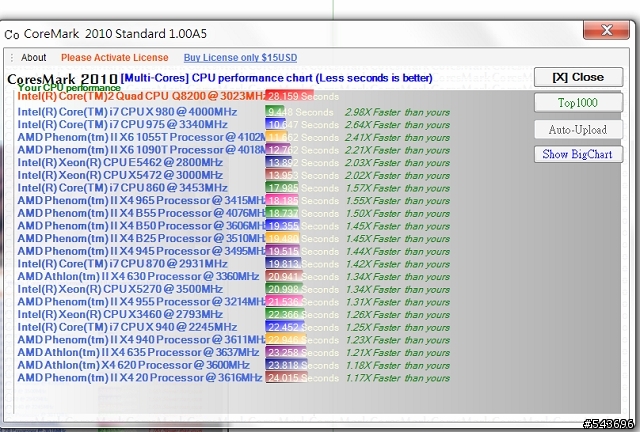Image resolution: width=640 pixels, height=432 pixels.
Task: Click the orange 11.662 Seconds bar
Action: [276, 137]
